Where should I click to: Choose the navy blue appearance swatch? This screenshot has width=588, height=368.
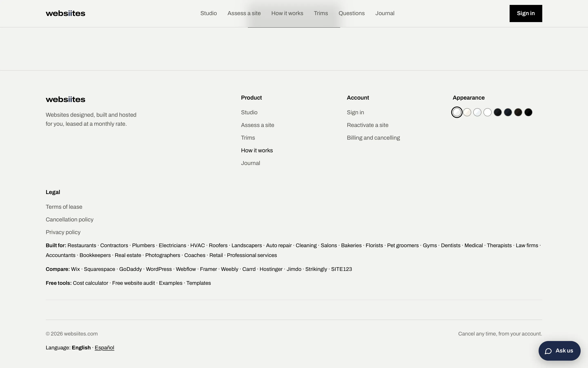(508, 112)
